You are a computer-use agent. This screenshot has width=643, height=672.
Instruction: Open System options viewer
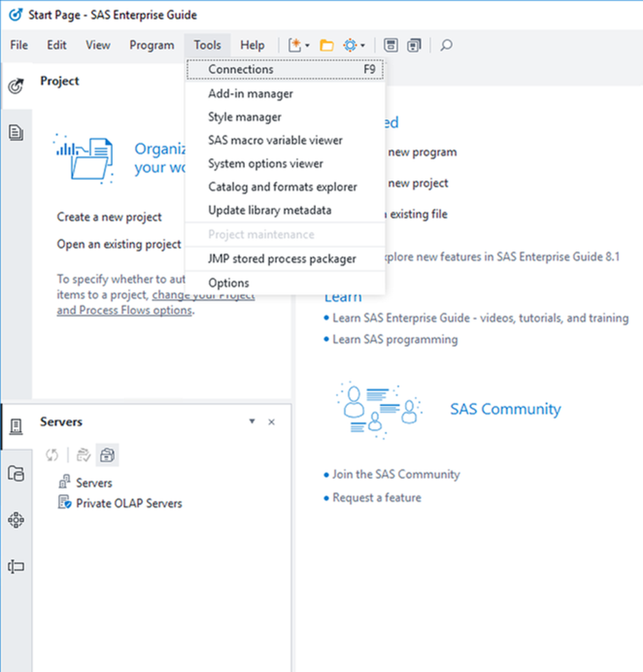pyautogui.click(x=285, y=164)
